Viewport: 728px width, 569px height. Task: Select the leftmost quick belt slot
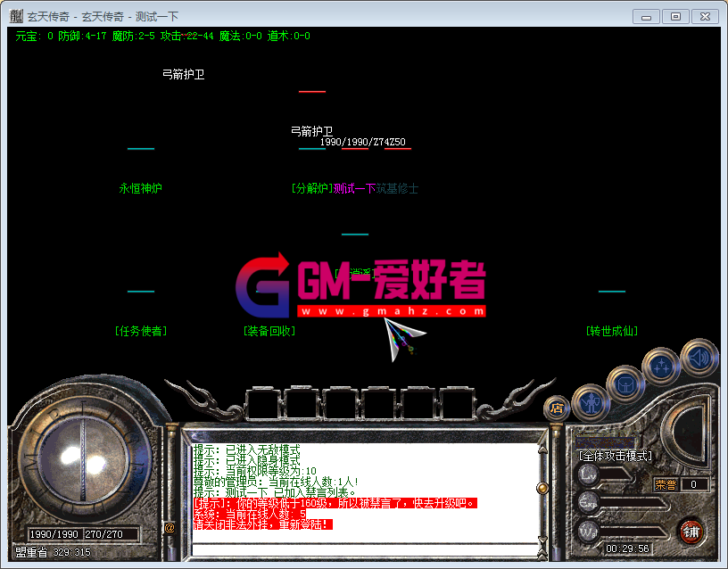pos(262,403)
